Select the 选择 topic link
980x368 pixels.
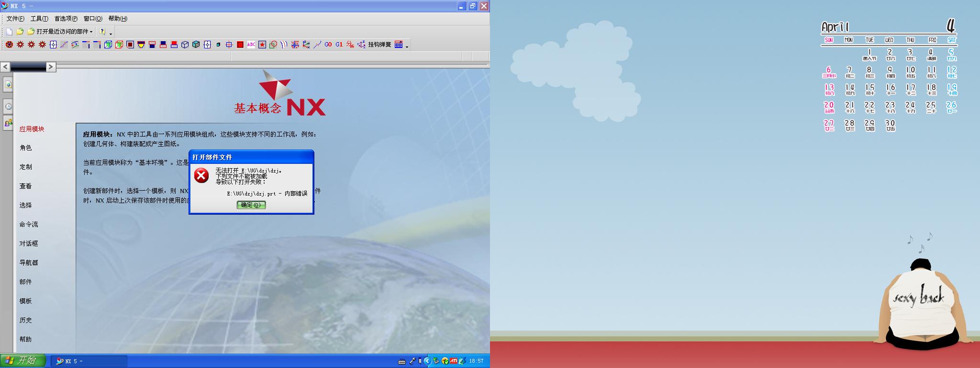(x=25, y=206)
